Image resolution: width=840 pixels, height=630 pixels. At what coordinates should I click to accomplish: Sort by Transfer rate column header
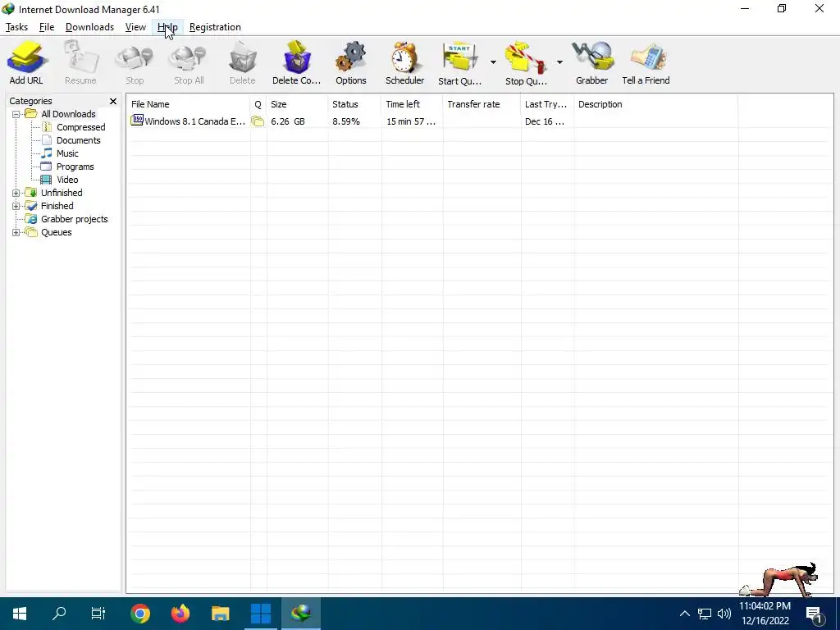pyautogui.click(x=482, y=104)
